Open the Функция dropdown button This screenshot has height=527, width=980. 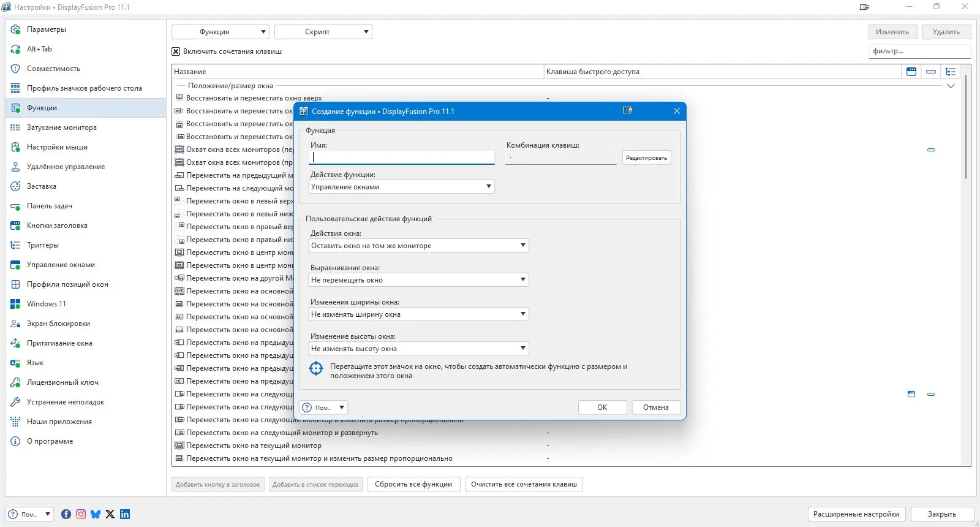pos(221,32)
